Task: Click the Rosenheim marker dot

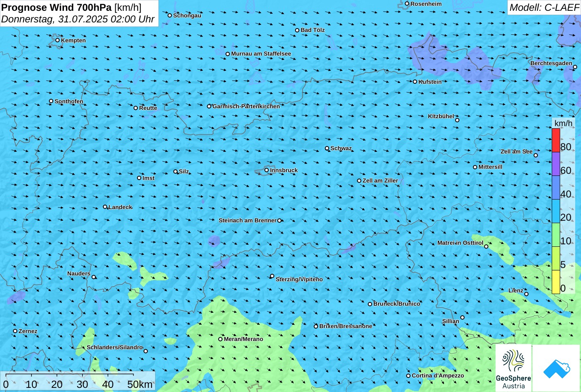Action: (407, 4)
